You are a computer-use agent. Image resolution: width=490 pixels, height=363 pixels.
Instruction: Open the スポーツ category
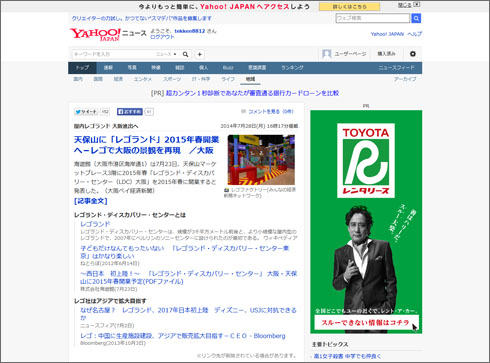[x=172, y=79]
